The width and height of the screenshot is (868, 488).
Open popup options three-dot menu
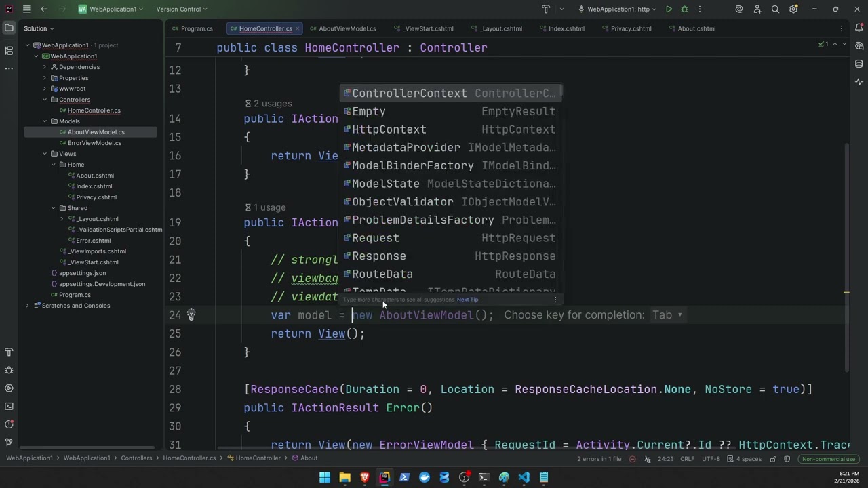point(555,300)
